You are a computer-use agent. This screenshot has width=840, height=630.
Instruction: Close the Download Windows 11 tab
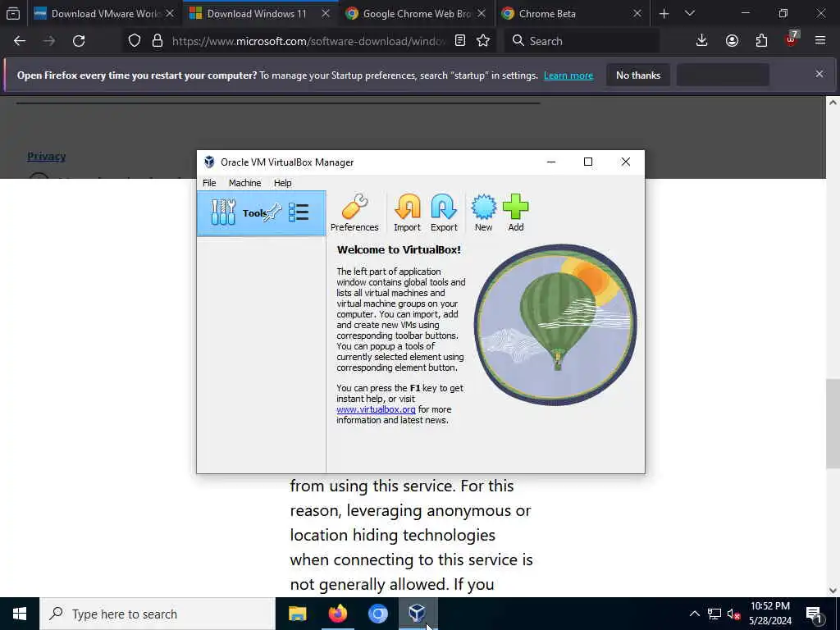click(325, 14)
